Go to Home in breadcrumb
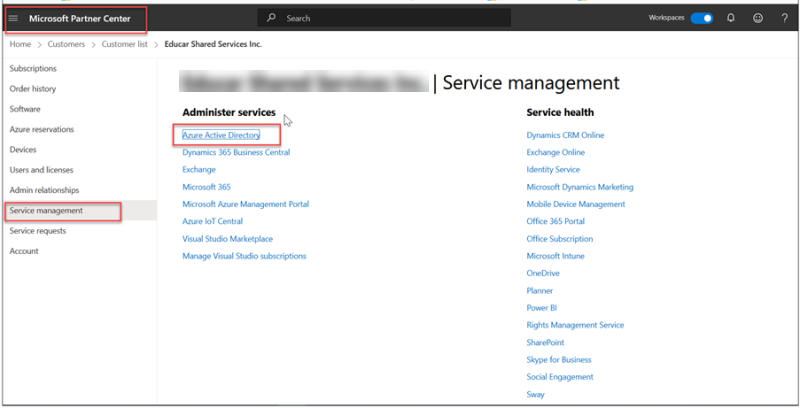 (20, 45)
